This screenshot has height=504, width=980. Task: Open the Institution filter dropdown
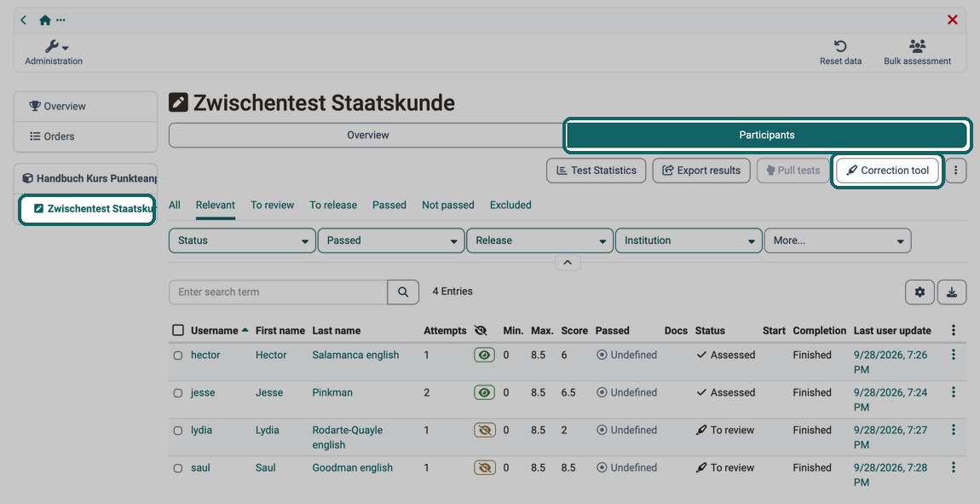[689, 240]
